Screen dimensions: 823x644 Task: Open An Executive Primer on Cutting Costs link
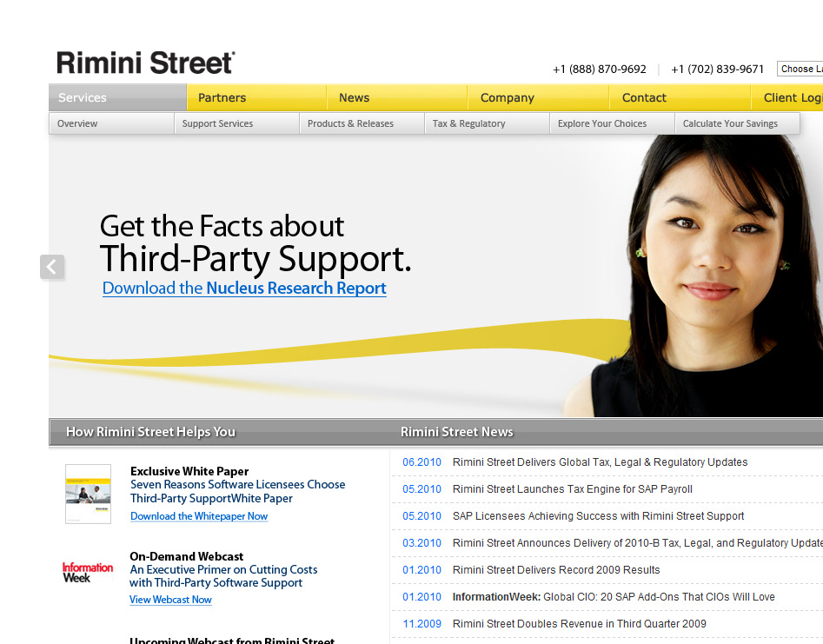[223, 575]
